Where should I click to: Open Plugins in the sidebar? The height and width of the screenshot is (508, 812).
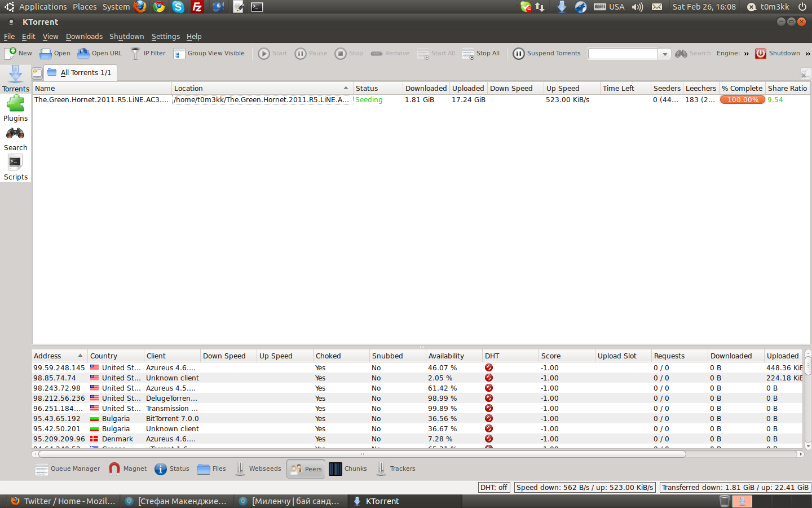click(x=16, y=108)
